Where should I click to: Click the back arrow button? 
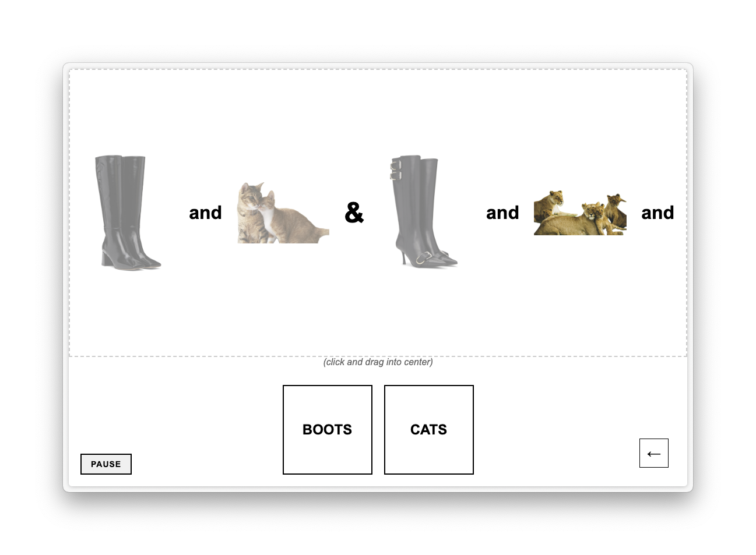(654, 453)
